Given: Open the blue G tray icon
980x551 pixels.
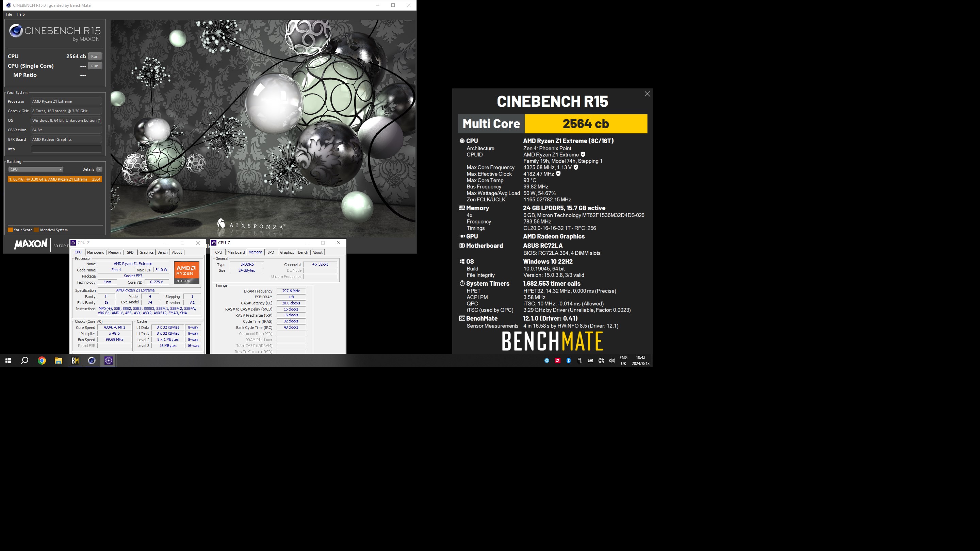Looking at the screenshot, I should (x=547, y=361).
